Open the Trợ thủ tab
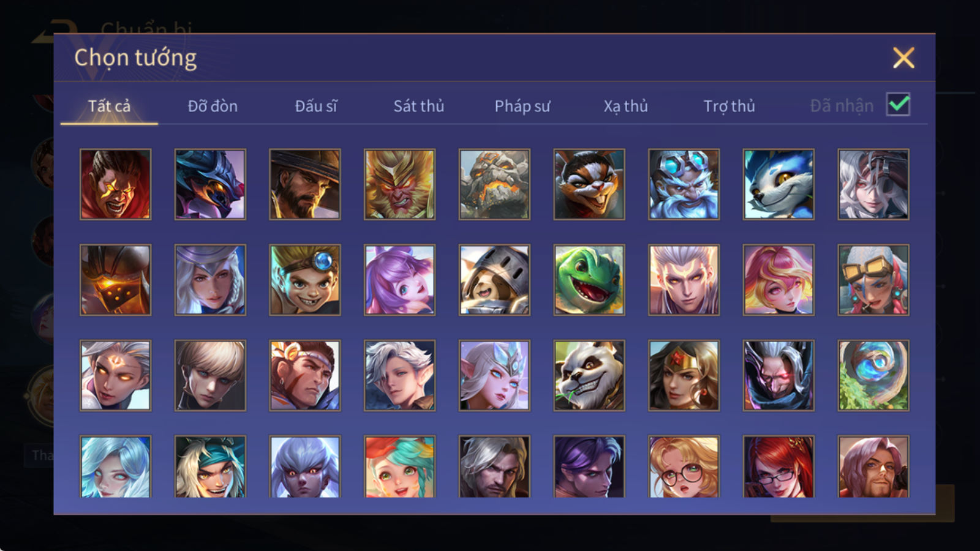 [x=729, y=106]
